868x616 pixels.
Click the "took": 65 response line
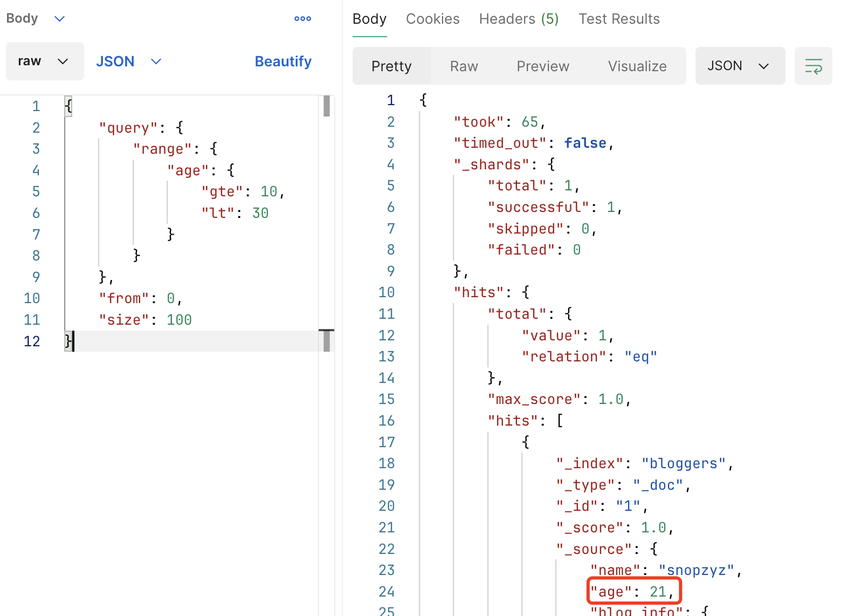500,122
